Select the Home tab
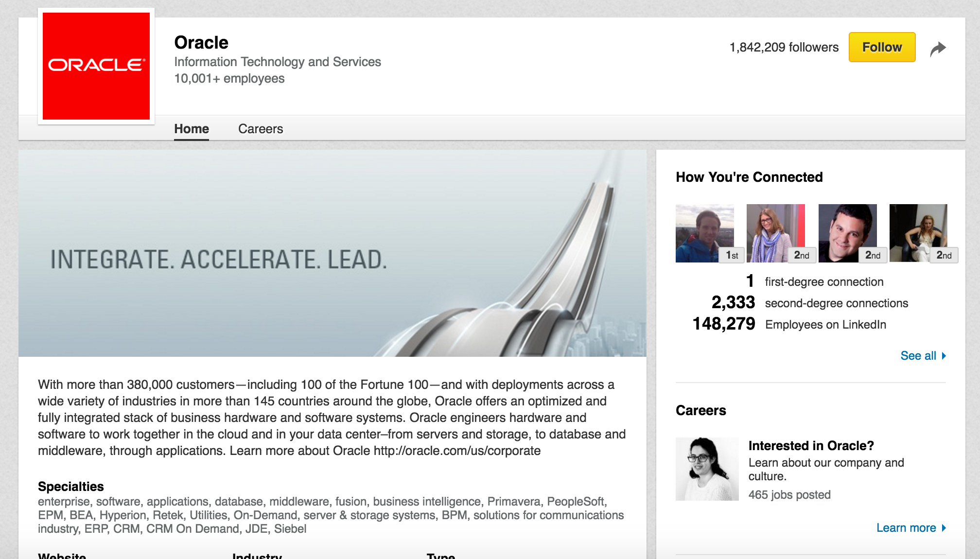 pyautogui.click(x=192, y=129)
